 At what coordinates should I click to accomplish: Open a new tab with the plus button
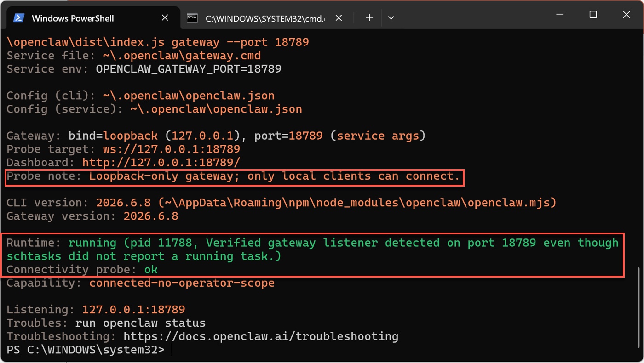(369, 17)
